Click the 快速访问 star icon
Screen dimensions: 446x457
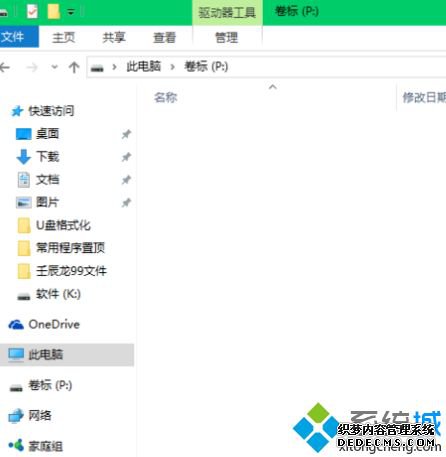point(17,111)
